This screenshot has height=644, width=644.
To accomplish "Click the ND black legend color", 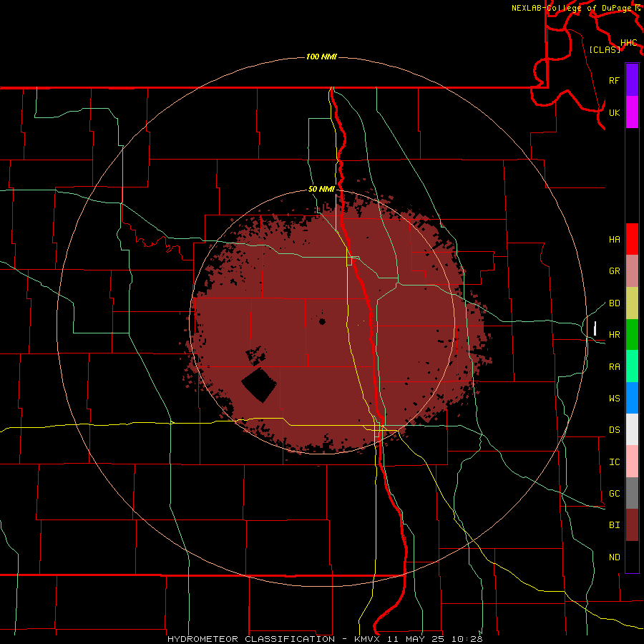I will [632, 557].
